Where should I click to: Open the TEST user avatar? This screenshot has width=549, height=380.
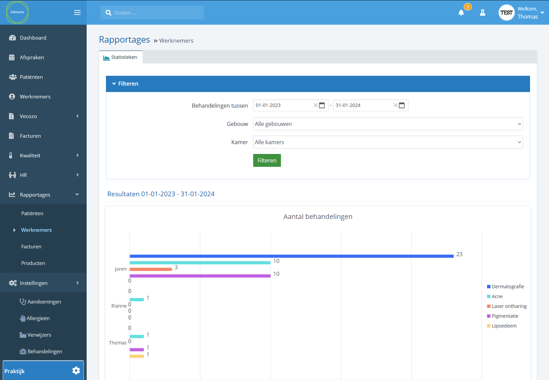point(506,13)
